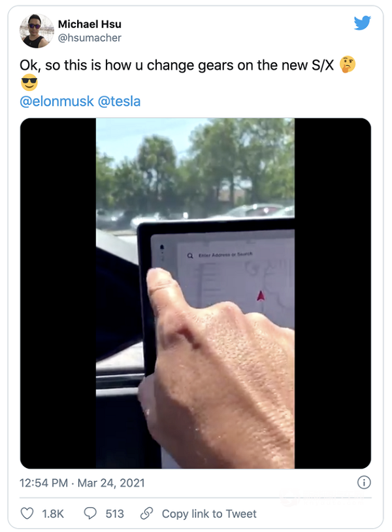Click the 513 replies count
Screen dimensions: 392x532
(x=114, y=514)
